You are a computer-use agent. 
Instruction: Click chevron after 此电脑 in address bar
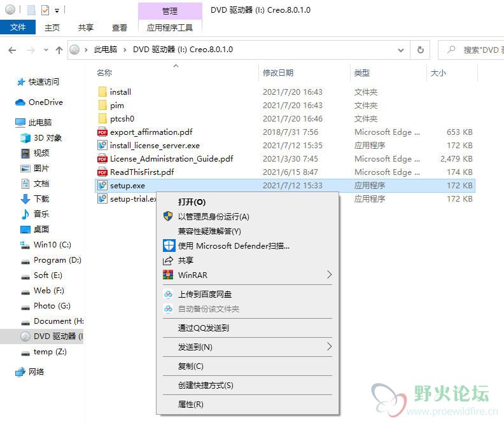pyautogui.click(x=125, y=50)
